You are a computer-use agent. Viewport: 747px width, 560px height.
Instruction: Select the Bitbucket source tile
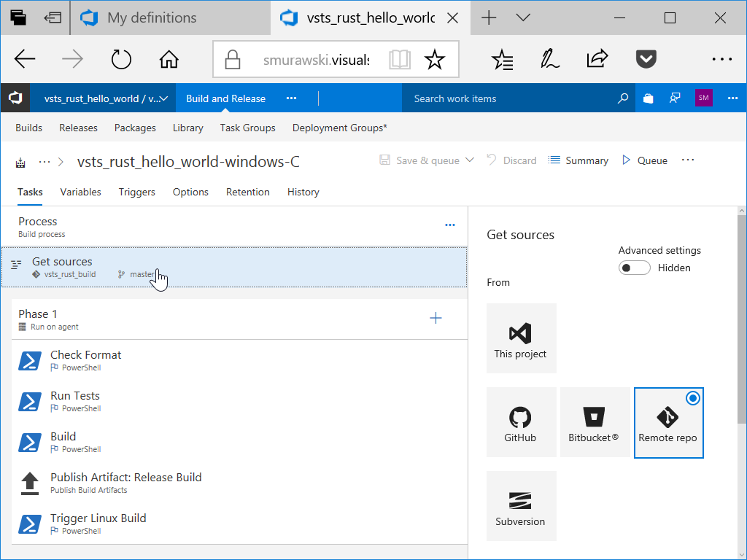point(595,422)
